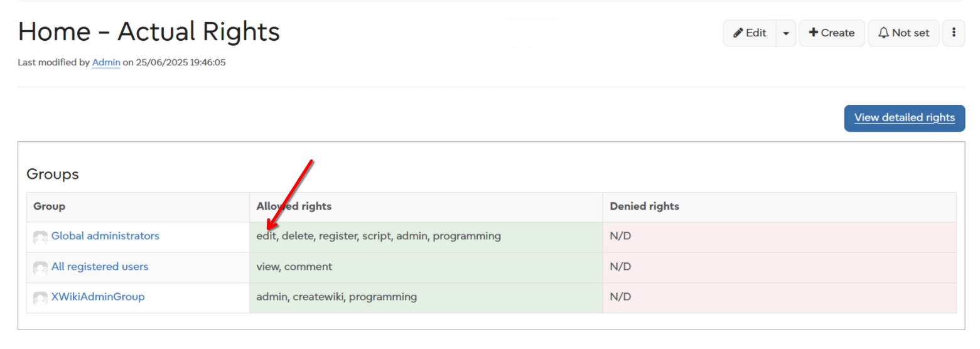Expand the caret dropdown beside Edit
The height and width of the screenshot is (349, 980).
tap(786, 33)
